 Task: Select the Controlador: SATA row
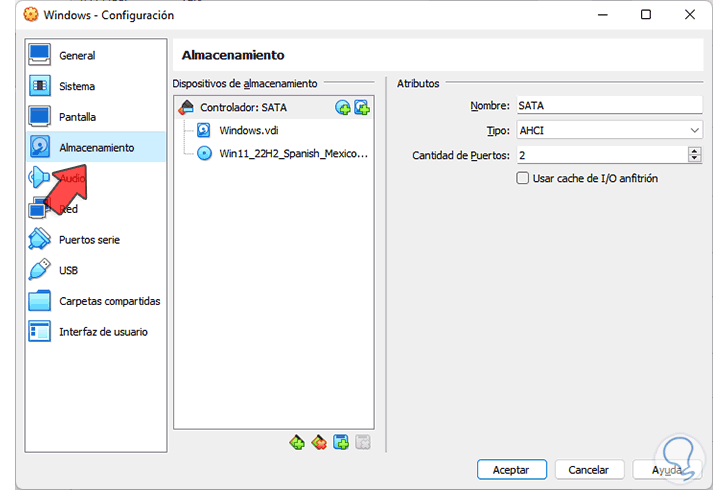tap(274, 107)
